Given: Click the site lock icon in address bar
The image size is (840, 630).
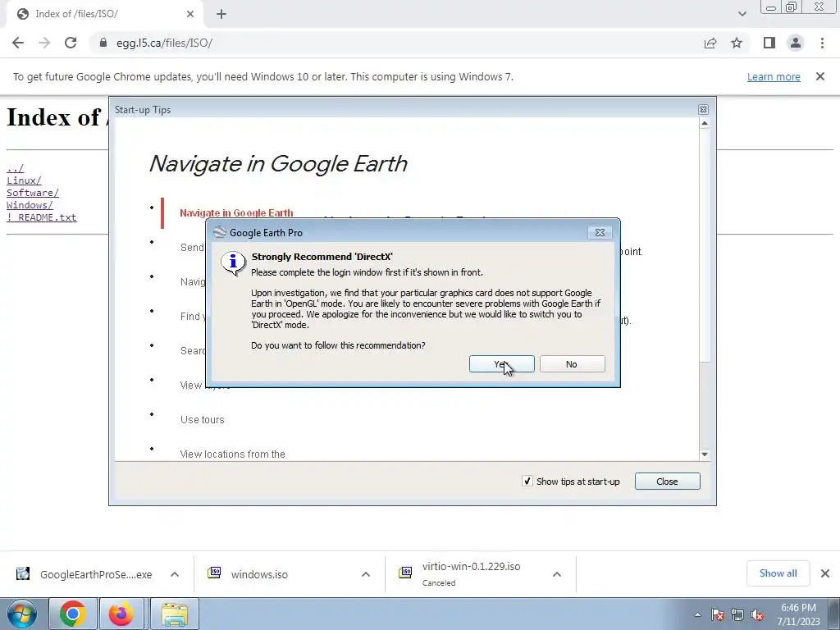Looking at the screenshot, I should click(103, 43).
